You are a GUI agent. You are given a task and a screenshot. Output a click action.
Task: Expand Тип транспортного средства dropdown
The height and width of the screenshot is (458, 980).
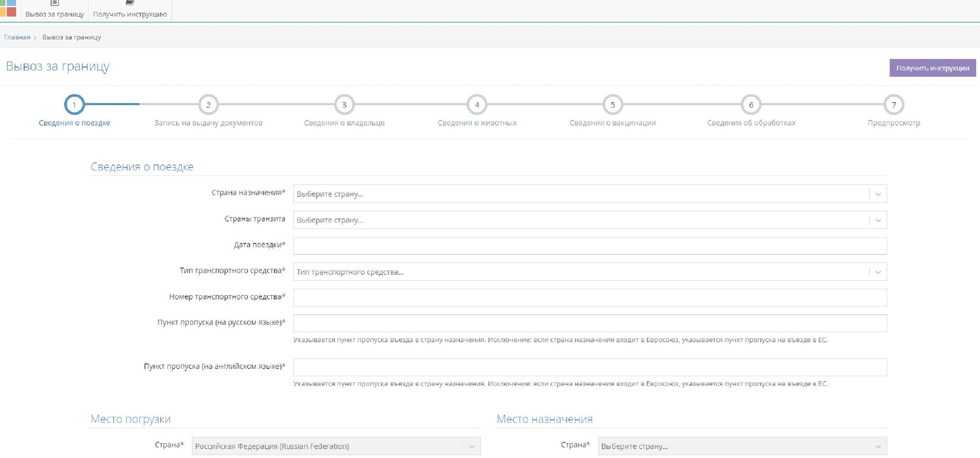point(878,272)
